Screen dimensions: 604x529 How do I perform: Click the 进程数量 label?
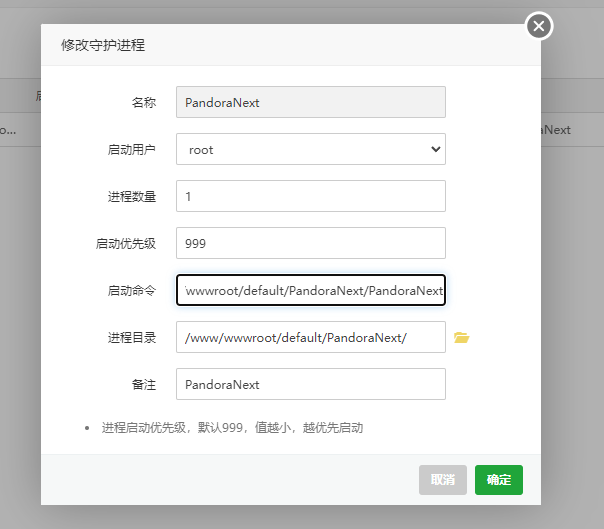pyautogui.click(x=132, y=196)
